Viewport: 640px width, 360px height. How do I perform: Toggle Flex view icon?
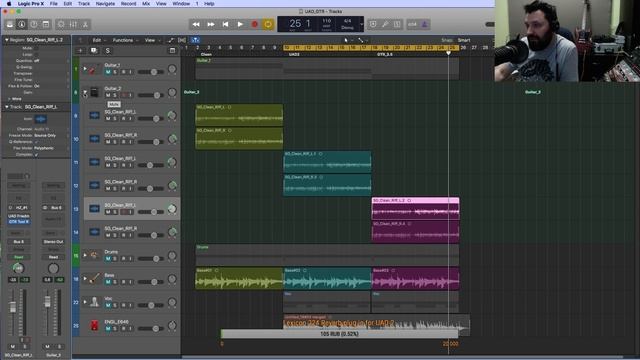182,40
